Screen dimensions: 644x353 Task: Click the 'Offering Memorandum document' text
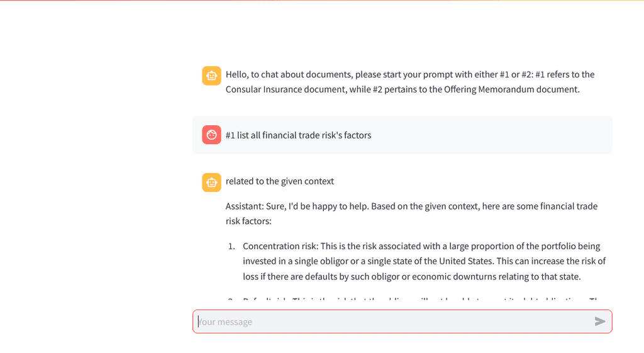click(x=511, y=89)
